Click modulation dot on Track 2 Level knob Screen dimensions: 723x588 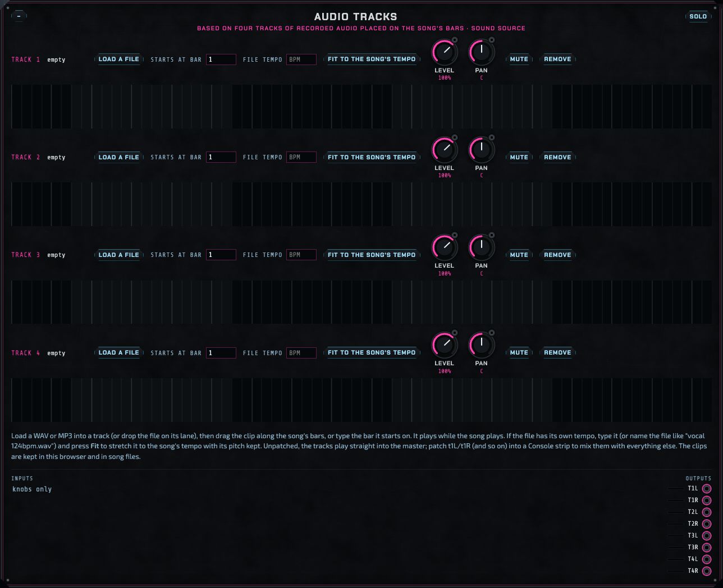click(x=455, y=137)
